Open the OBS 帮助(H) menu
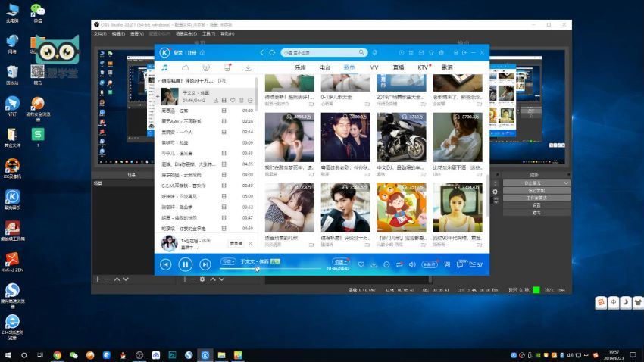 click(227, 33)
